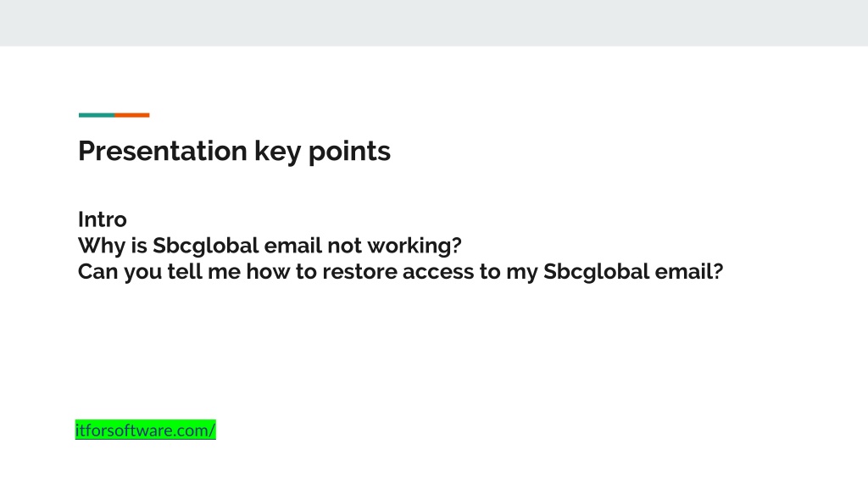The height and width of the screenshot is (488, 868).
Task: Click the Presentation key points title
Action: coord(234,151)
